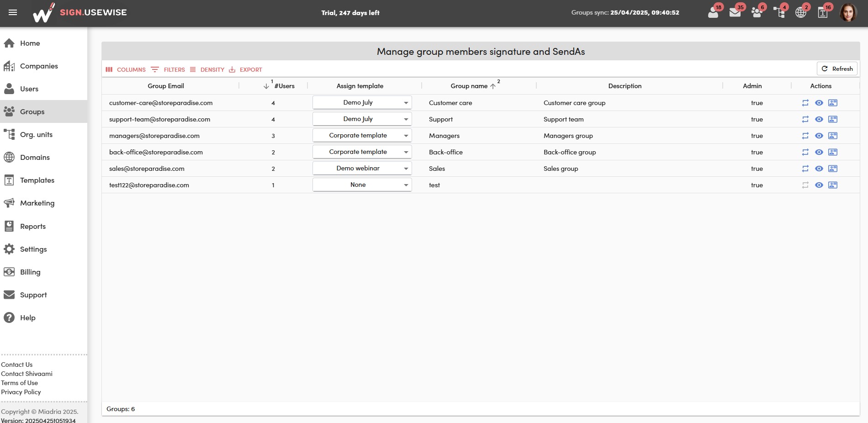Click sync icon for sales row

[x=805, y=169]
